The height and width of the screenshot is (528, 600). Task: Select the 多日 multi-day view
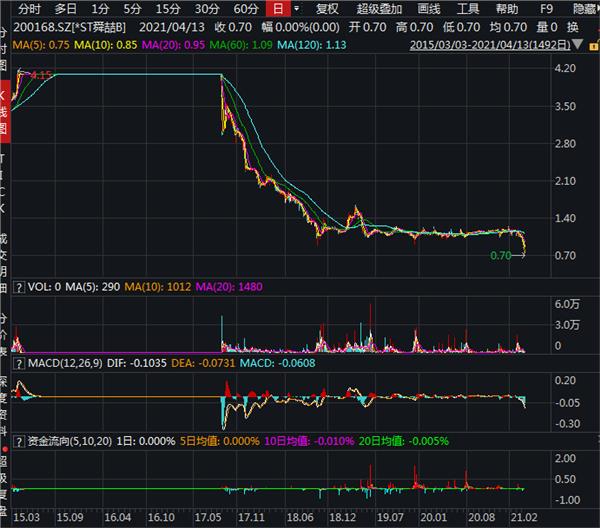[x=66, y=8]
